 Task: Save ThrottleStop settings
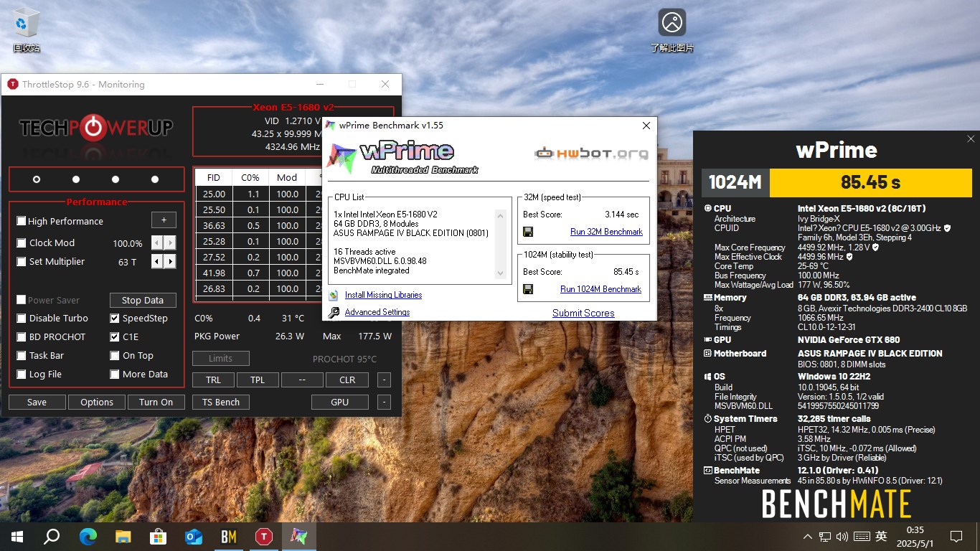point(37,402)
